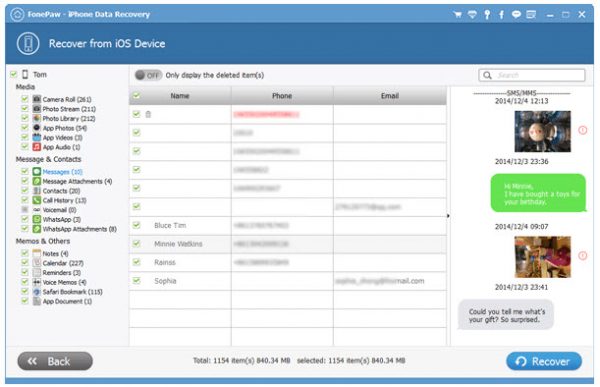Click the trash icon in first table row
The height and width of the screenshot is (387, 600).
click(148, 114)
